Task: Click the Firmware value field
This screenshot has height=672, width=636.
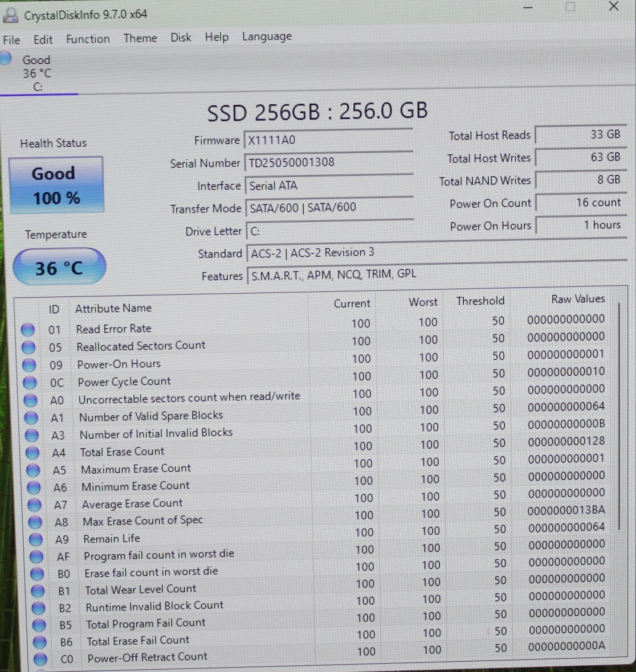Action: pos(328,140)
